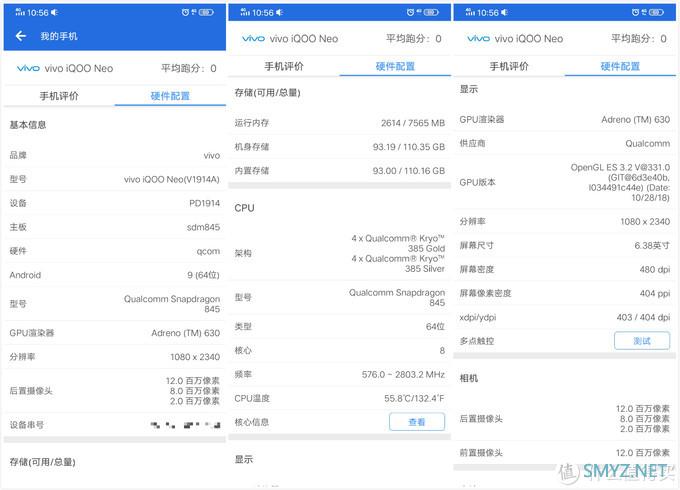The image size is (680, 490).
Task: Tap the 运行内存 row
Action: pyautogui.click(x=339, y=123)
